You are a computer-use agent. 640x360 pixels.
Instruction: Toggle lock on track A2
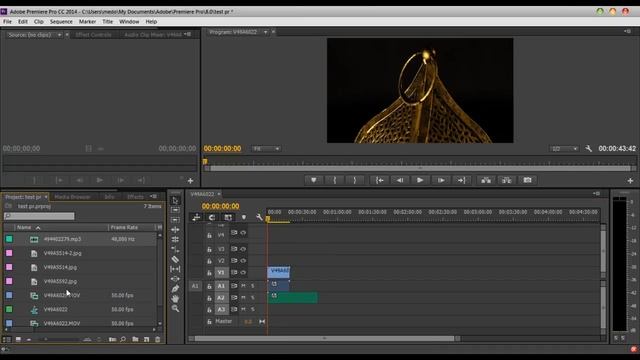(209, 298)
